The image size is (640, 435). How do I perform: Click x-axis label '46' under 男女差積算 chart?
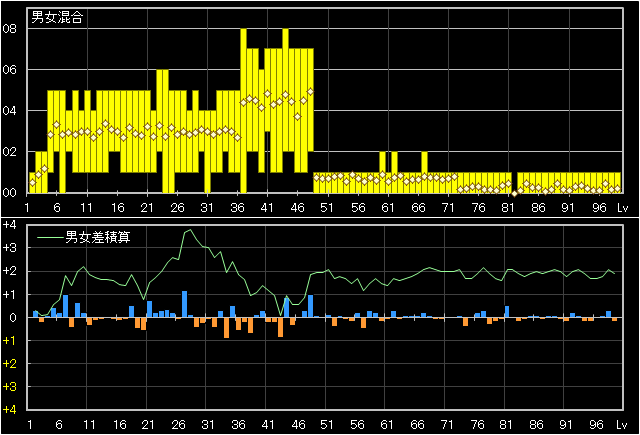tap(298, 425)
